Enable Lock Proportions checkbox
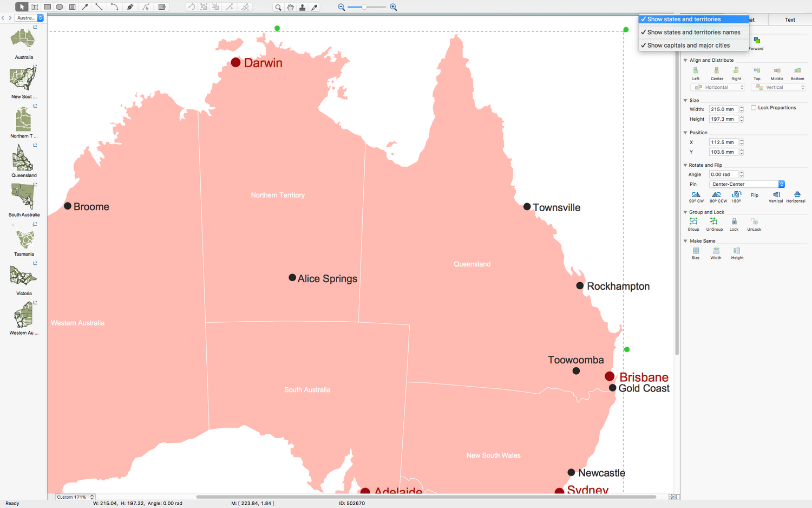Viewport: 812px width, 508px height. coord(754,108)
